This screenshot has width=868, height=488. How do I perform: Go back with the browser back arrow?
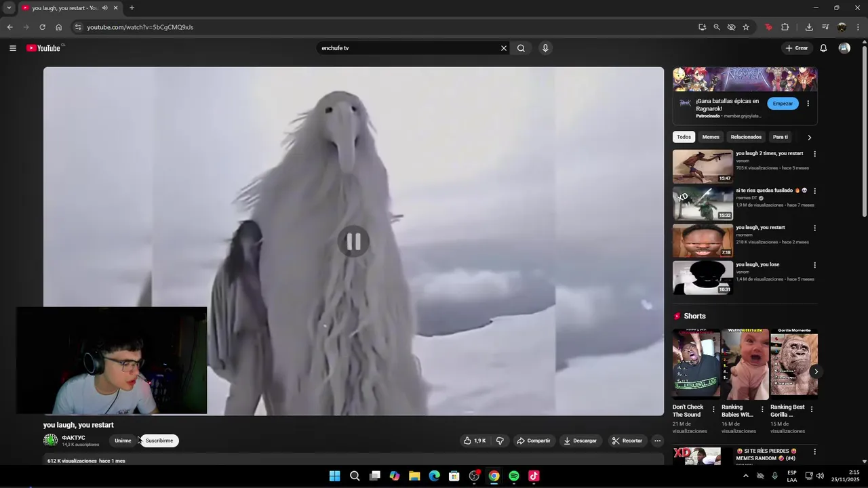(x=9, y=27)
